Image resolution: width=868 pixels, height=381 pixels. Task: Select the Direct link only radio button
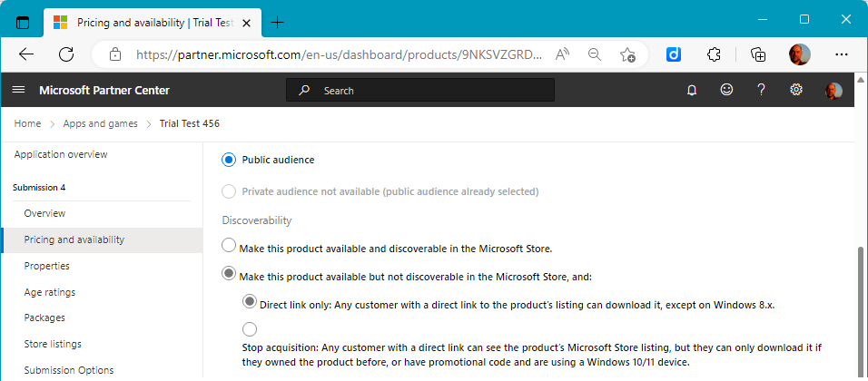250,301
